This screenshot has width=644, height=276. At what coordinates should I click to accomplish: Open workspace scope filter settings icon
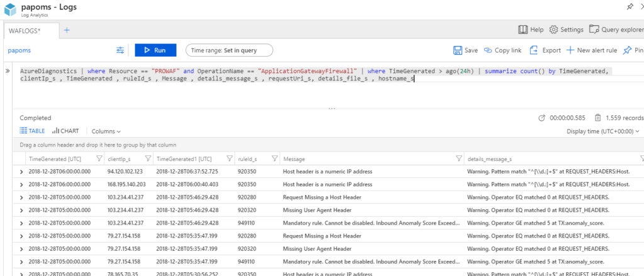click(120, 50)
